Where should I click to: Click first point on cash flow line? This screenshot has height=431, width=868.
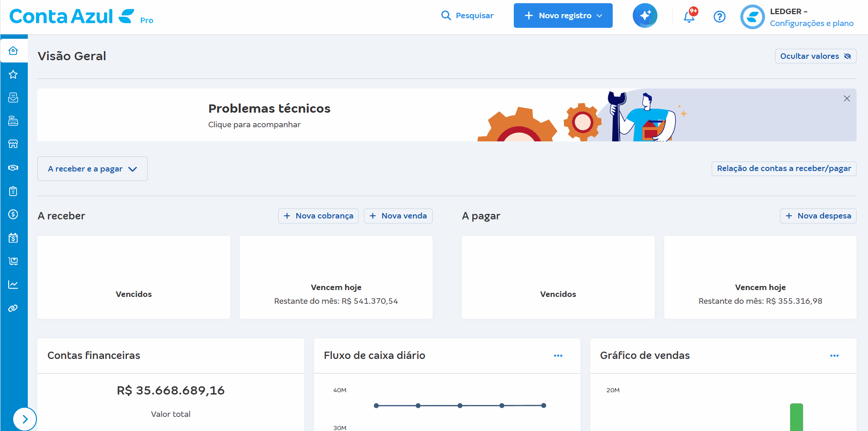click(376, 405)
